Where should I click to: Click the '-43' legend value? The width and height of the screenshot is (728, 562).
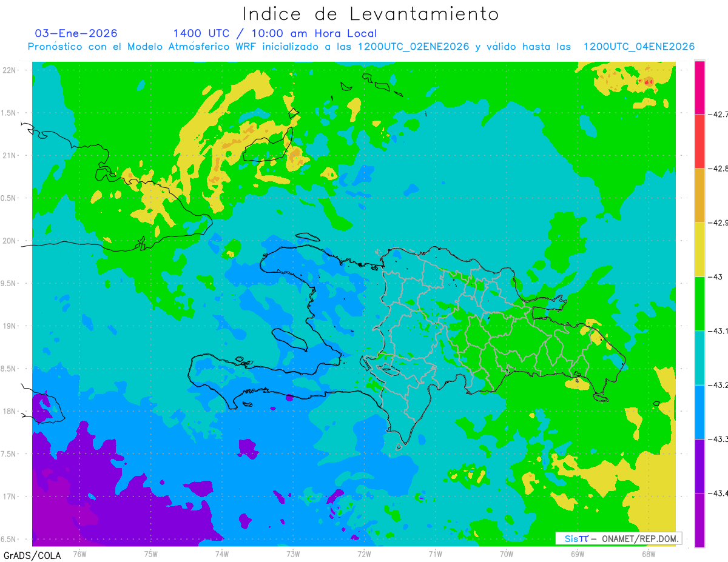(716, 276)
